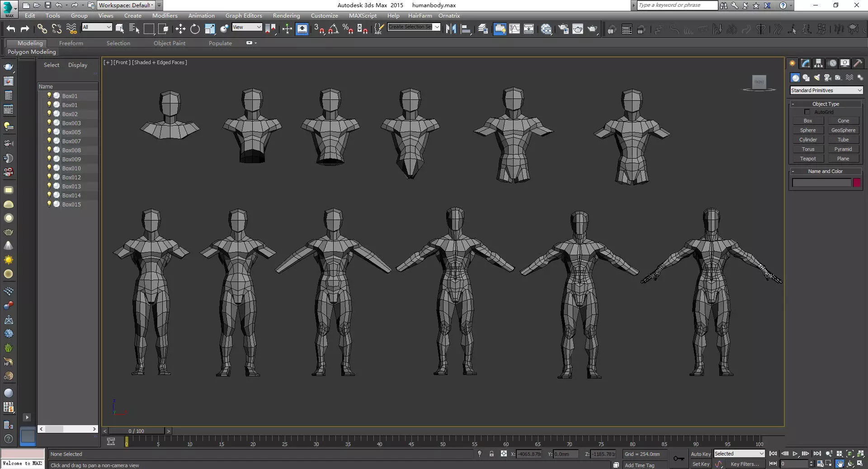The height and width of the screenshot is (469, 868).
Task: Open the Utilities command panel
Action: click(858, 63)
